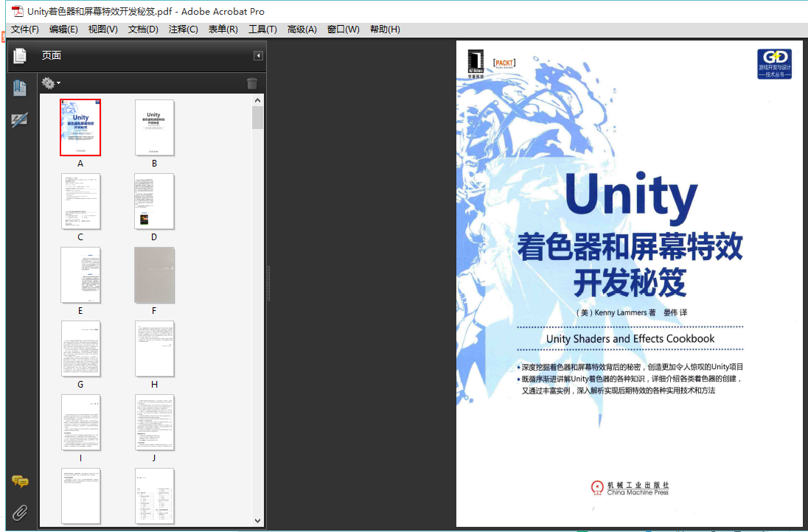Click 'Unity Shaders and Effects Cookbook' text
The image size is (808, 532).
point(630,338)
